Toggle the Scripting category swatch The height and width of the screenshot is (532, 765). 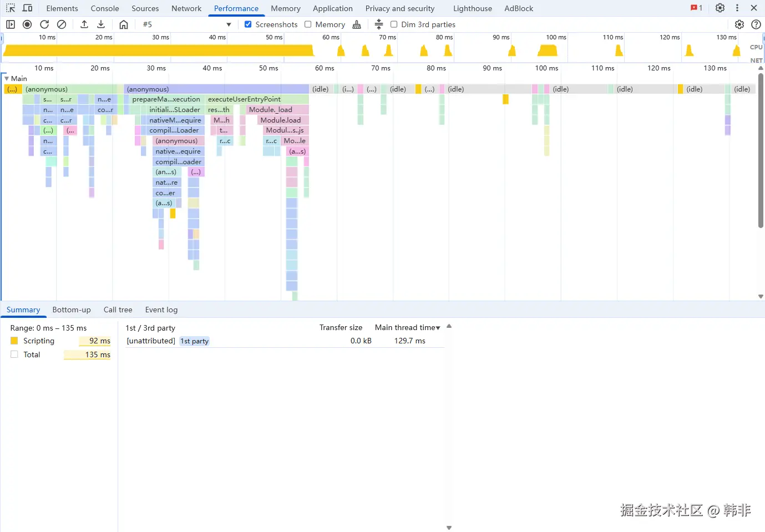coord(14,341)
